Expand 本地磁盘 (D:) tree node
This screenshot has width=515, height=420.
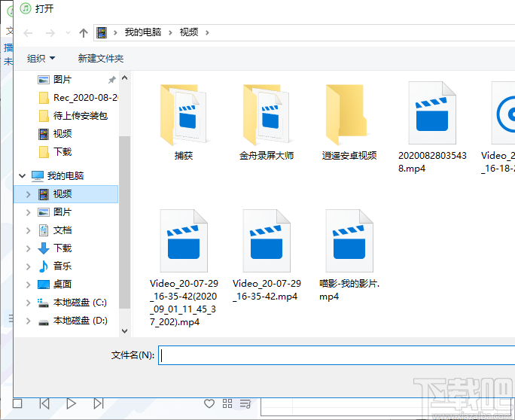click(x=29, y=321)
